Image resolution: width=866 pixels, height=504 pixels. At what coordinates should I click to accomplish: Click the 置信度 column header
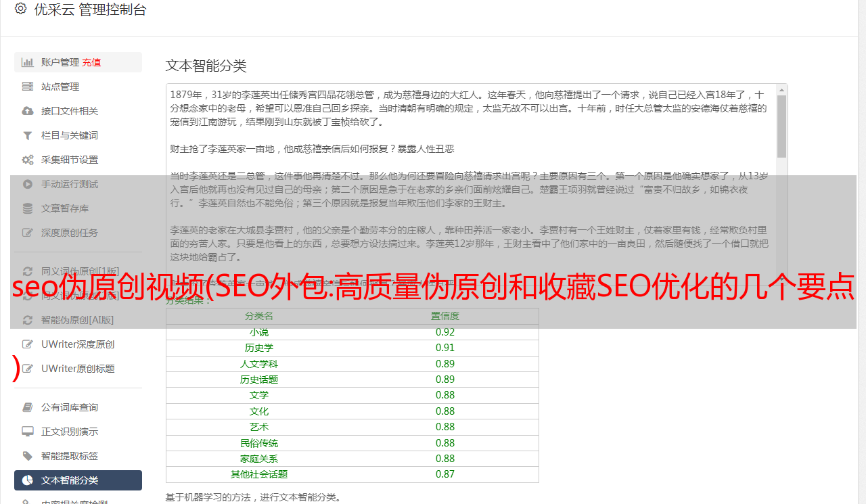(x=445, y=316)
